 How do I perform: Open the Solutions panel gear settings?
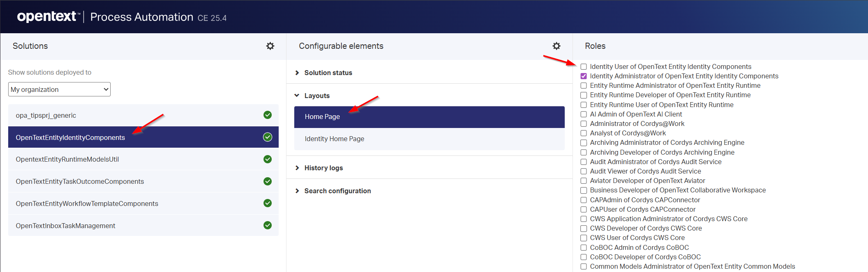point(270,46)
